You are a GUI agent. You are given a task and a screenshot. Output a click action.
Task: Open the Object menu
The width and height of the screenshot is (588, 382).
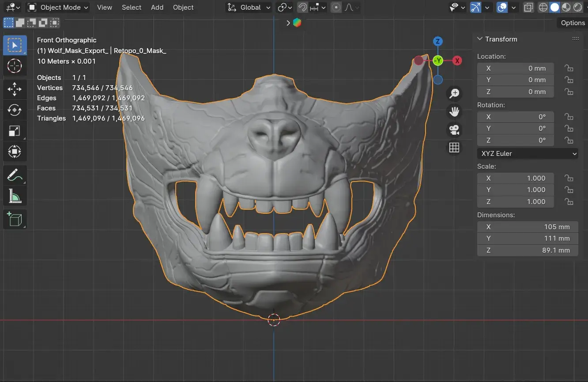coord(183,8)
